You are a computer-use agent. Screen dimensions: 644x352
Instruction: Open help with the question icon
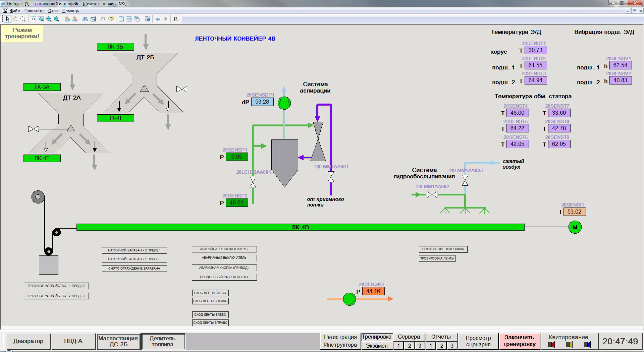point(111,19)
